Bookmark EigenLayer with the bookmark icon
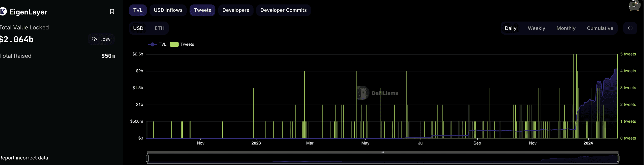Screen dimensions: 644x165 tap(112, 12)
